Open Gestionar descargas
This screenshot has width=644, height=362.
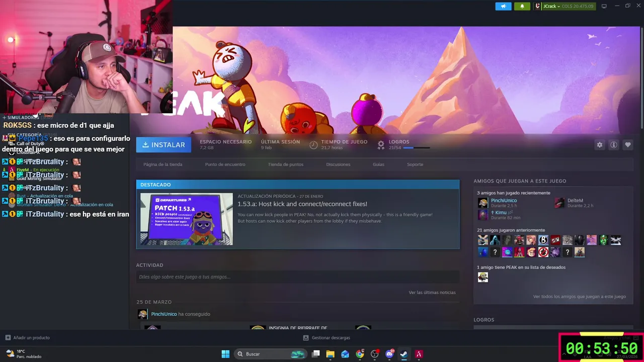327,338
